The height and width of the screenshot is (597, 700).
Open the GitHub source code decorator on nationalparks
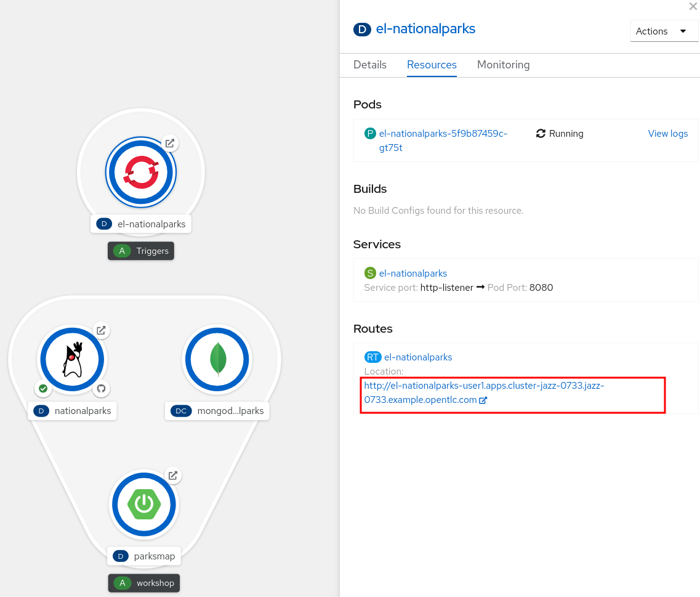(x=101, y=389)
